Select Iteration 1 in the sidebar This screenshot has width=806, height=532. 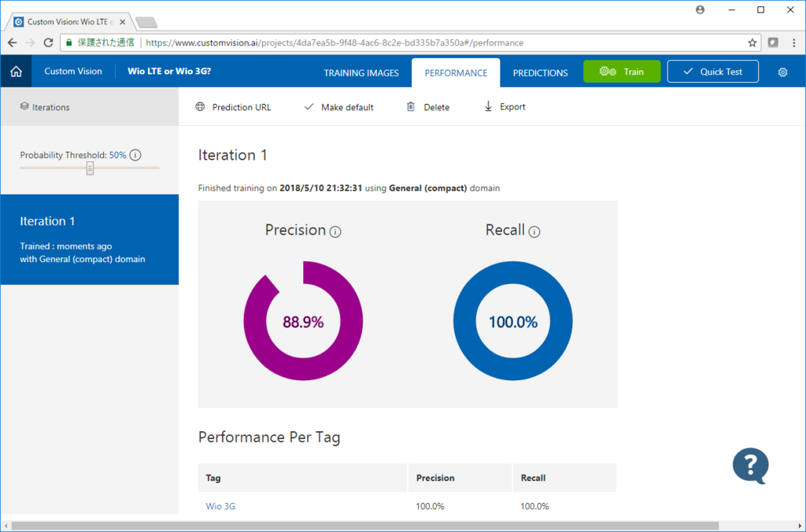click(x=90, y=239)
